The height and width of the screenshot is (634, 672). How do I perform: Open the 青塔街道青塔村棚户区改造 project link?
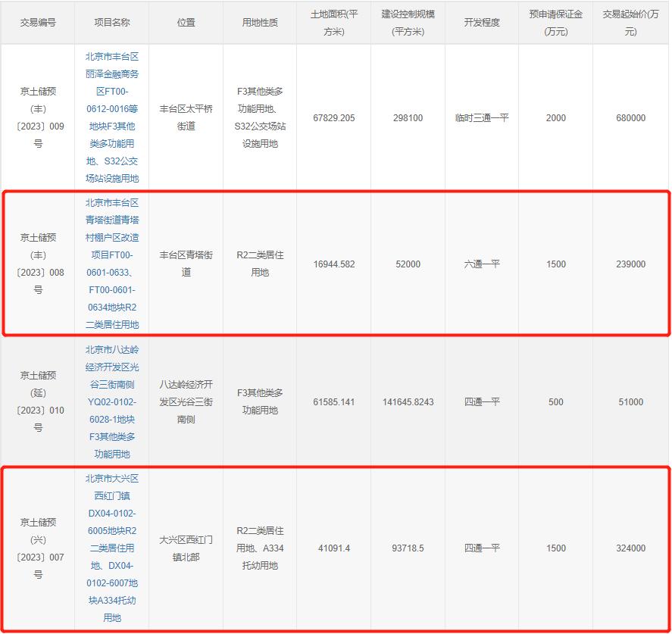pos(111,264)
